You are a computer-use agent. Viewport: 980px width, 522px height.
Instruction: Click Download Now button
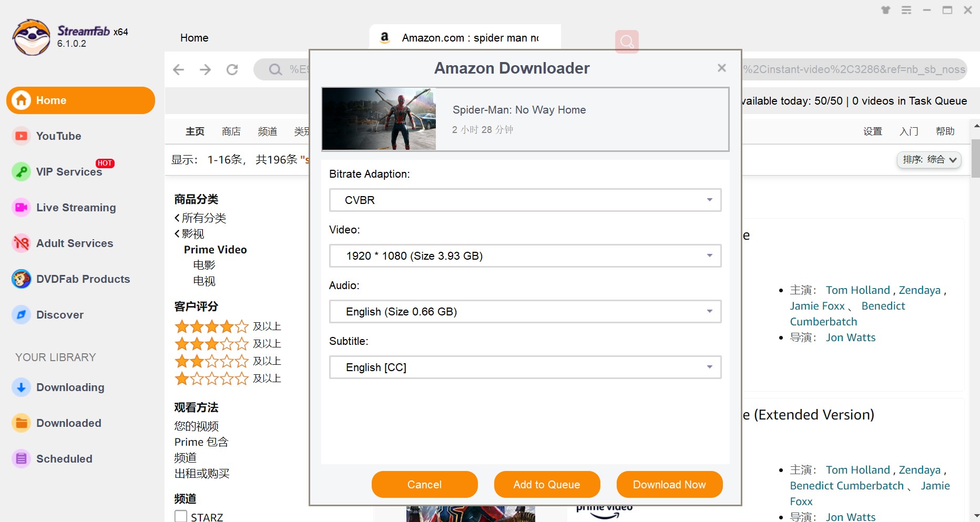pyautogui.click(x=670, y=485)
